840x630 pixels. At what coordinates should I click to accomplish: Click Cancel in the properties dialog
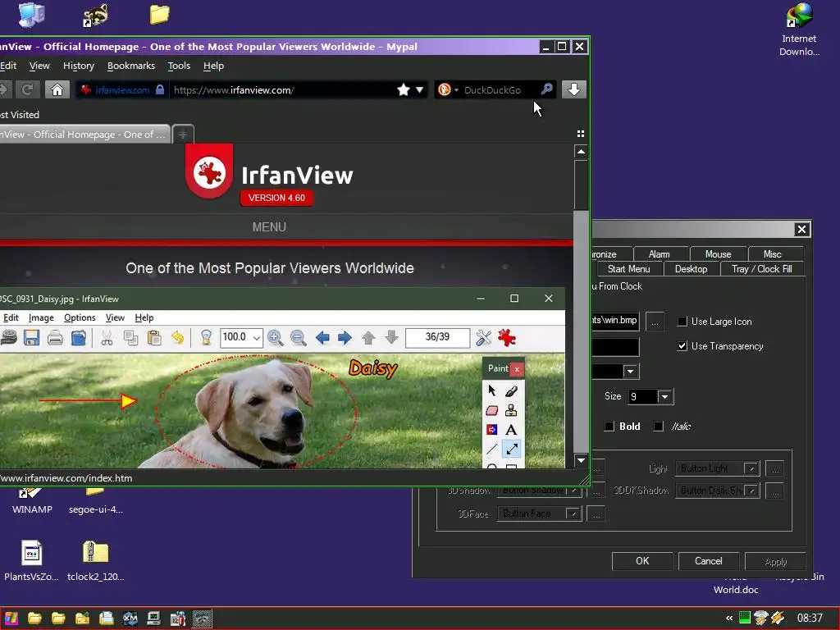click(x=708, y=561)
